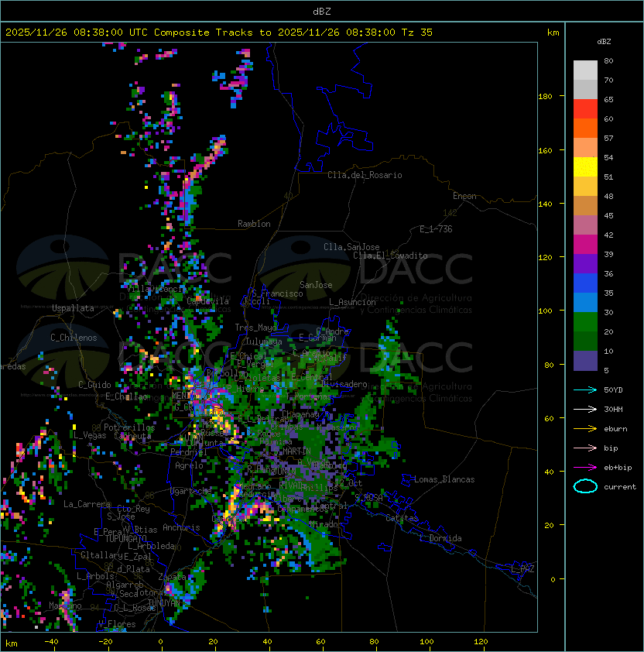Click the 'Tres_Mayo' map label

[255, 328]
